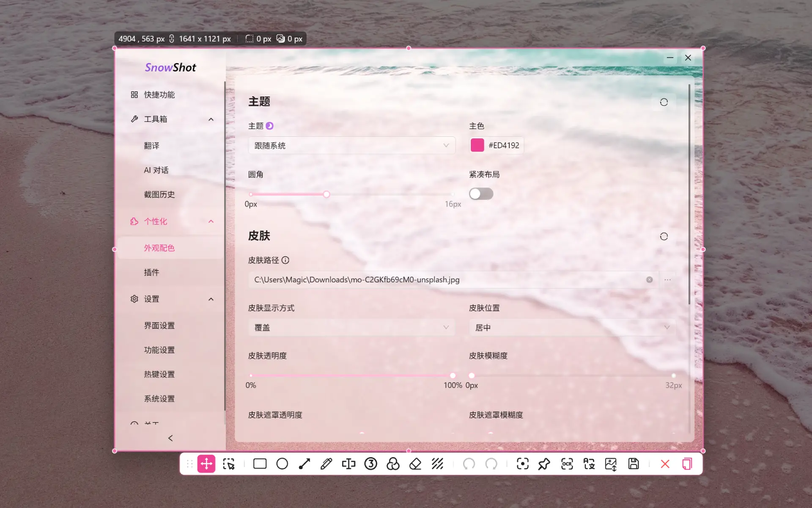The height and width of the screenshot is (508, 812).
Task: Toggle the 紧凑布局 switch on
Action: pos(481,193)
